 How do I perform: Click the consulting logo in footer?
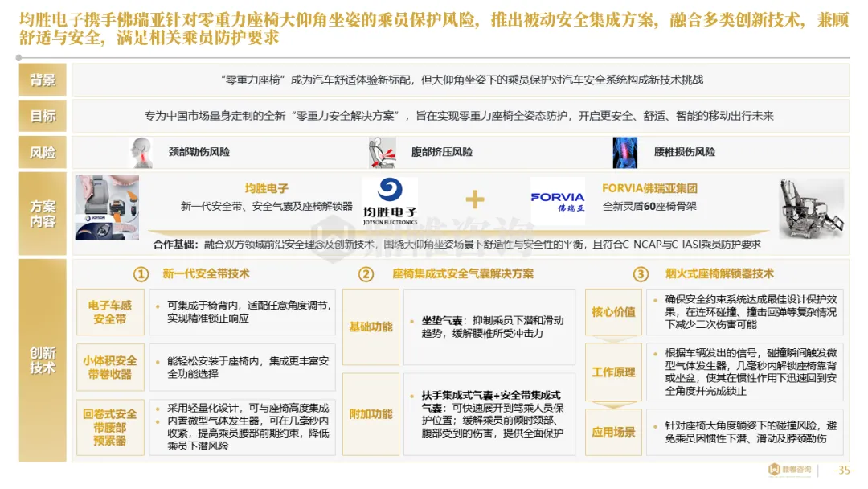point(790,470)
